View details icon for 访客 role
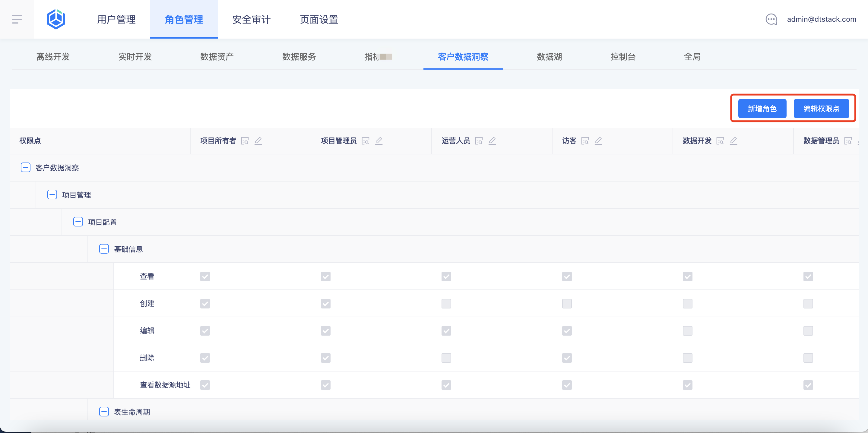The height and width of the screenshot is (433, 868). (x=585, y=141)
